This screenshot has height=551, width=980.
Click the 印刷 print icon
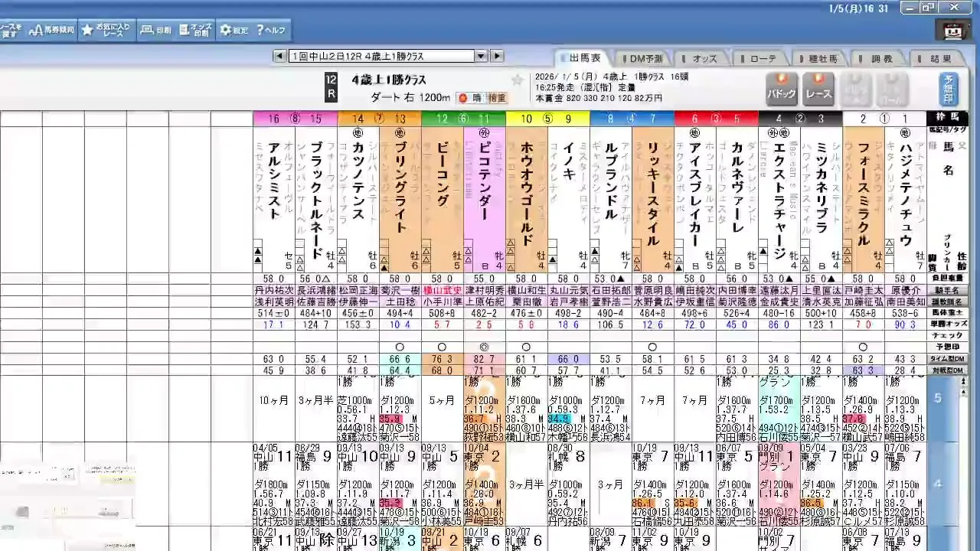(155, 30)
